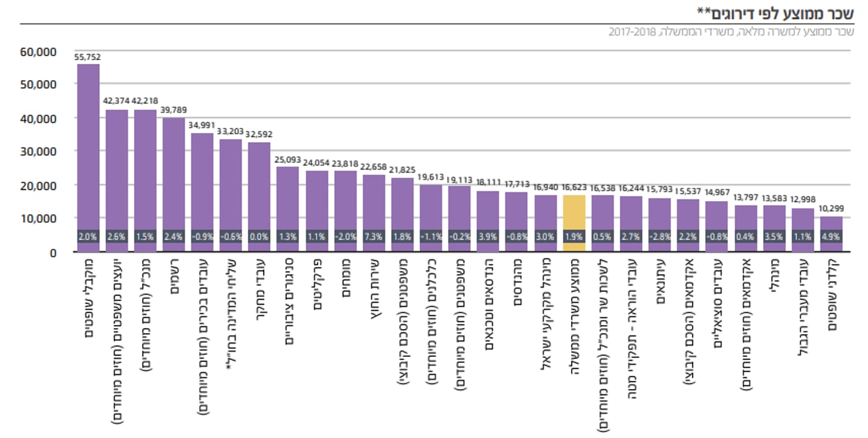Pick the value label '21,825'

tap(402, 171)
